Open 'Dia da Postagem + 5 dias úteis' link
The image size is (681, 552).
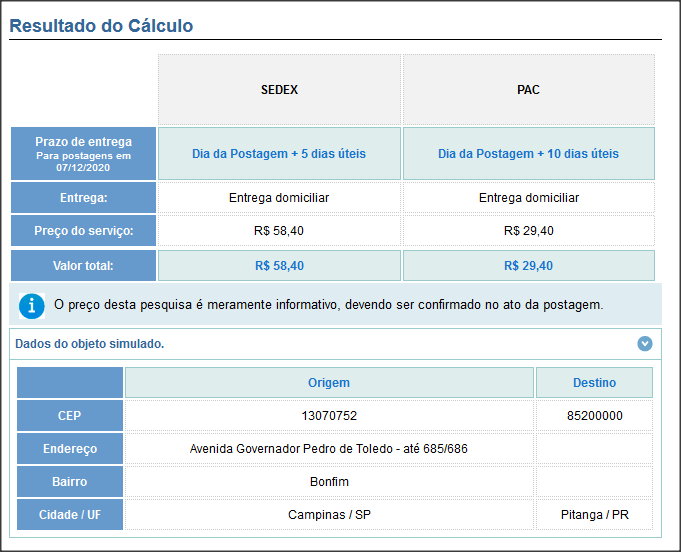coord(279,153)
